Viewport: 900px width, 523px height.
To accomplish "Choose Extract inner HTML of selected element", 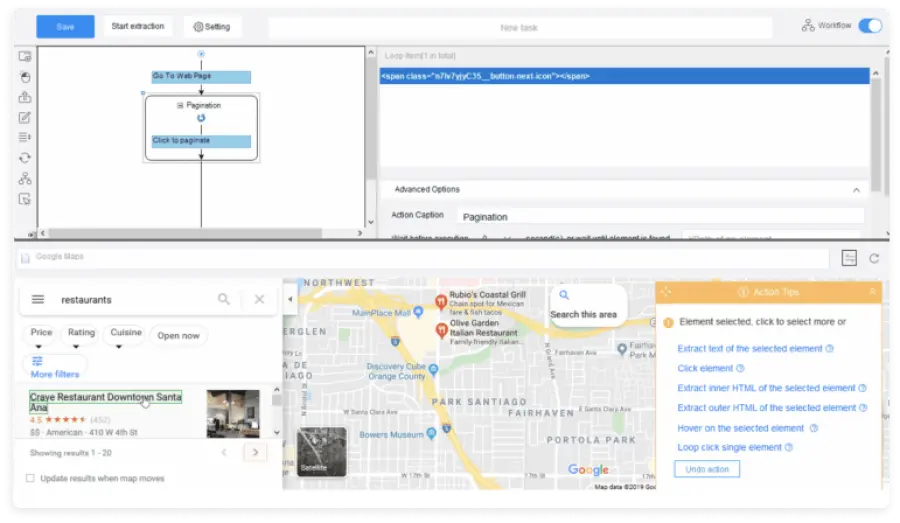I will 766,389.
